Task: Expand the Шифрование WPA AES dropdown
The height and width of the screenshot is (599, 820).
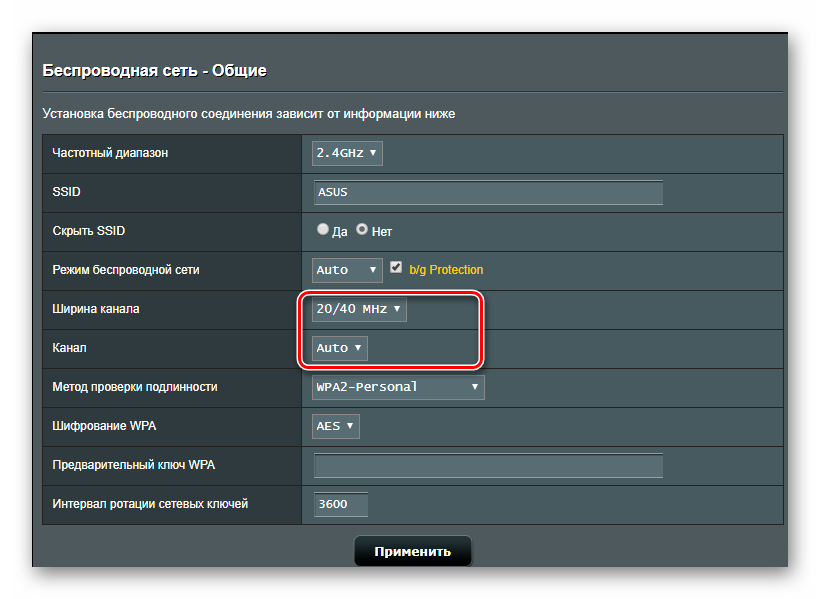Action: pos(336,426)
